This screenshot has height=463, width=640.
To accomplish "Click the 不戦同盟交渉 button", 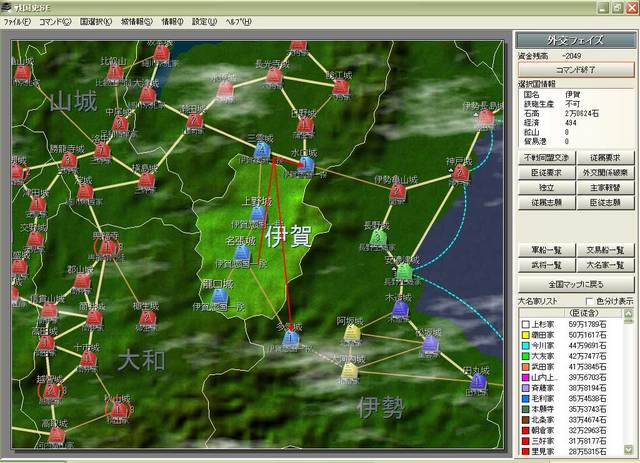I will (x=547, y=158).
